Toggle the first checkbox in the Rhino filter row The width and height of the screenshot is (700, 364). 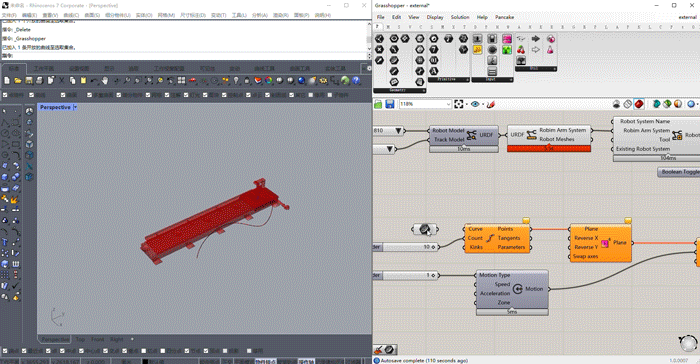[x=5, y=95]
